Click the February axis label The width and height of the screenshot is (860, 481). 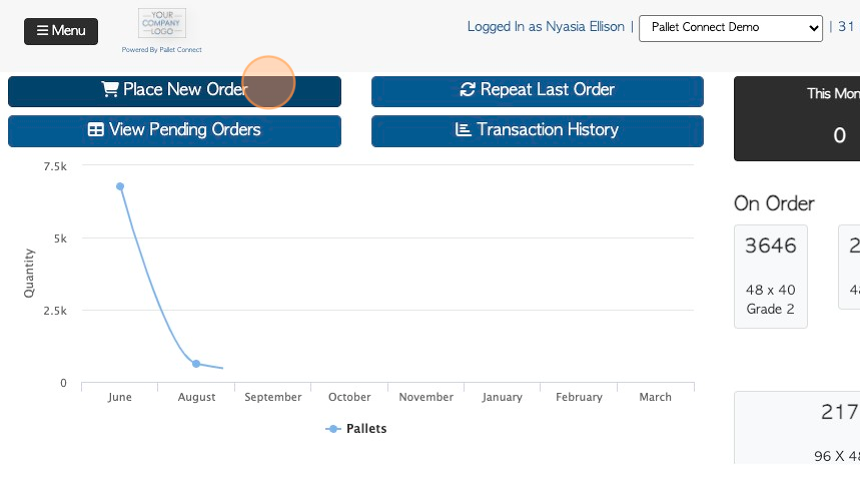(579, 397)
